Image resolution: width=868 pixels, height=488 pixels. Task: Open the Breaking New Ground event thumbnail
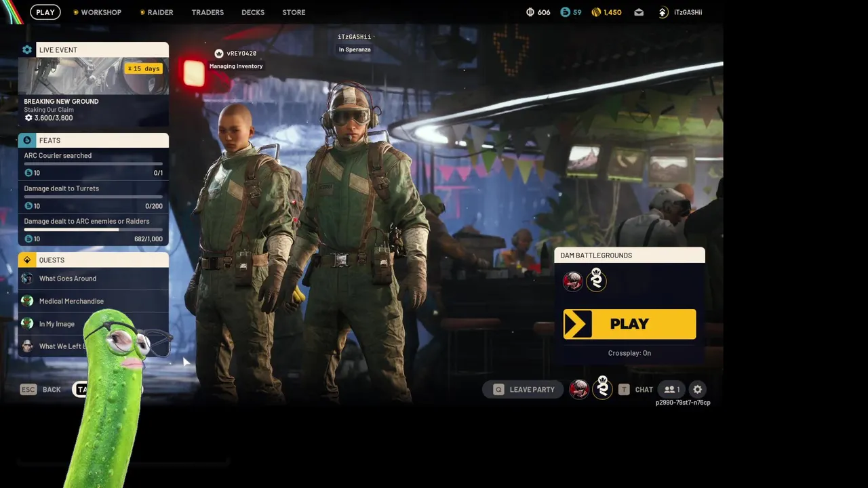pyautogui.click(x=94, y=76)
